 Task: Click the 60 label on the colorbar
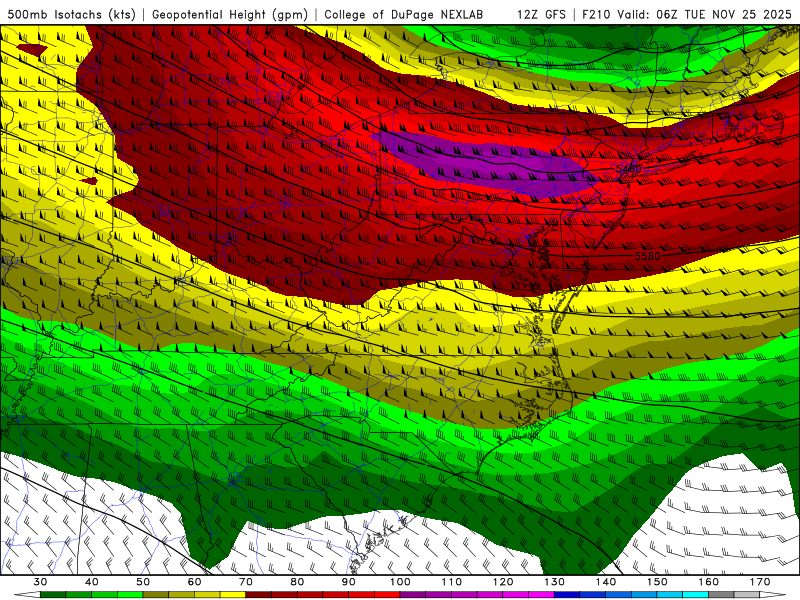click(x=194, y=582)
